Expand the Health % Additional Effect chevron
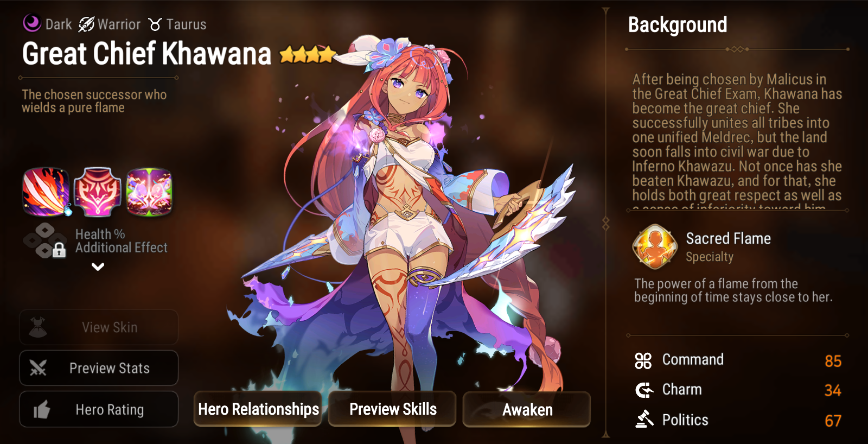Viewport: 868px width, 444px height. click(98, 267)
